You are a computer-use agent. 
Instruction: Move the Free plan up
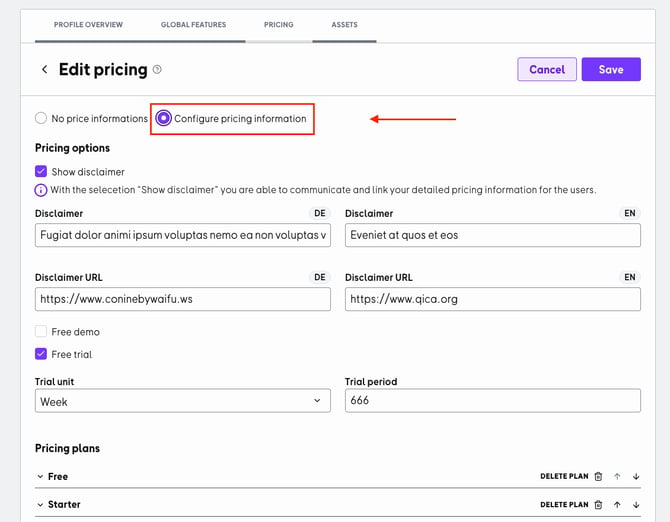(x=617, y=476)
